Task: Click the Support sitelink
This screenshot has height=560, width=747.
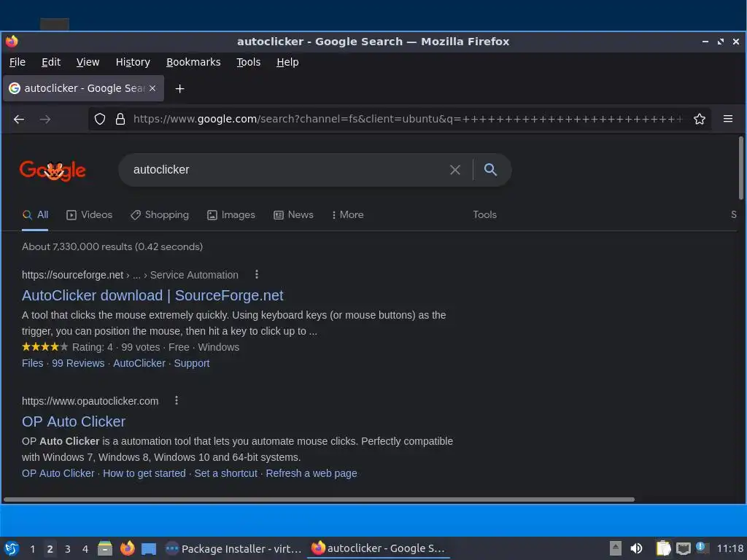Action: click(x=192, y=363)
